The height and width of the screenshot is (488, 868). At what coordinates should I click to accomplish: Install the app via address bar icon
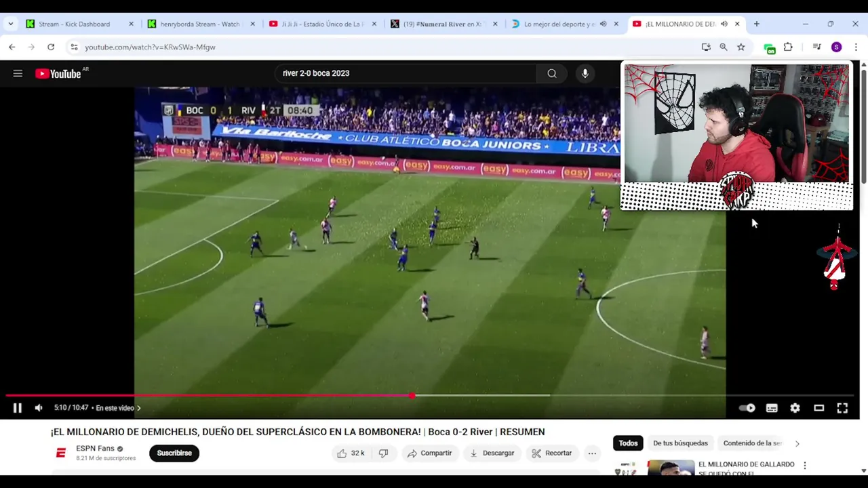click(x=706, y=47)
